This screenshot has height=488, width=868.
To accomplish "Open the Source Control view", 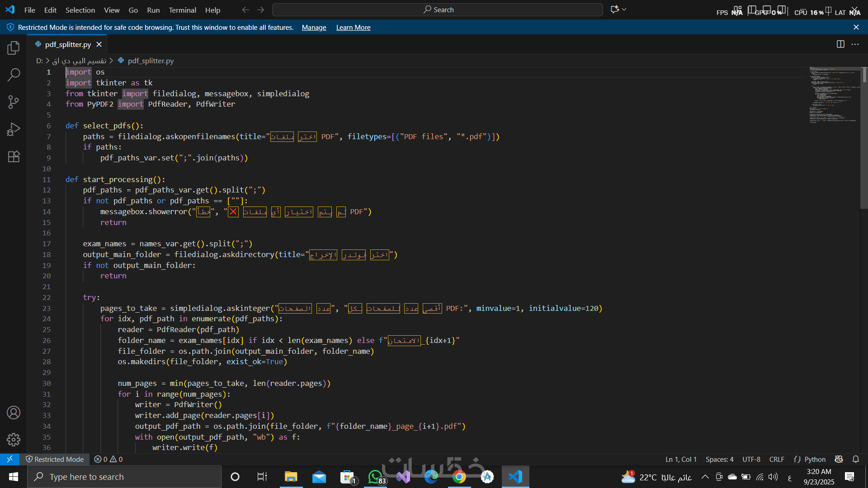I will pos(14,102).
